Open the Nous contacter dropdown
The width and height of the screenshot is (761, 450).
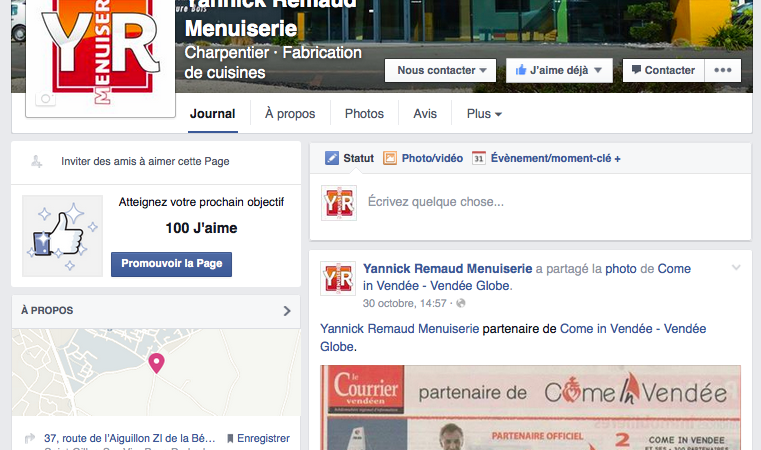click(441, 70)
